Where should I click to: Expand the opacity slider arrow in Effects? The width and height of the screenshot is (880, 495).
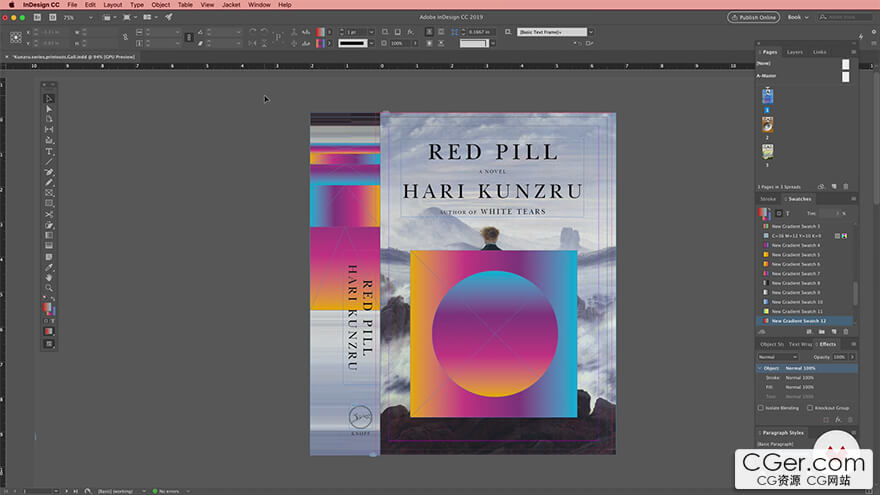pyautogui.click(x=852, y=357)
